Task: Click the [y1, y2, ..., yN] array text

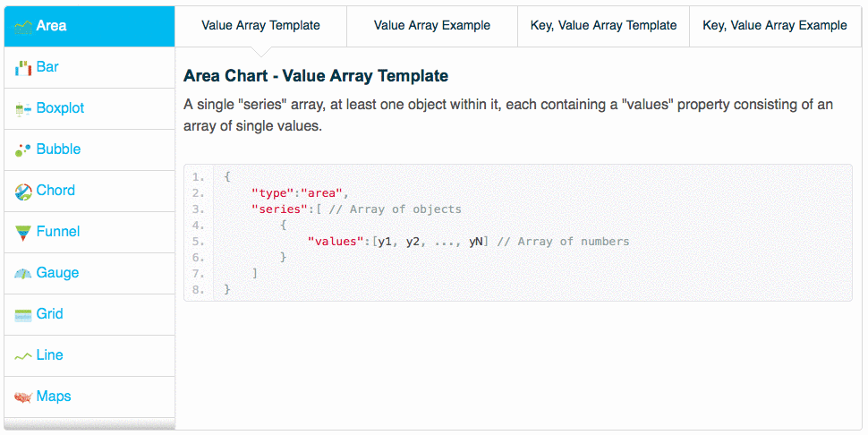Action: [430, 242]
